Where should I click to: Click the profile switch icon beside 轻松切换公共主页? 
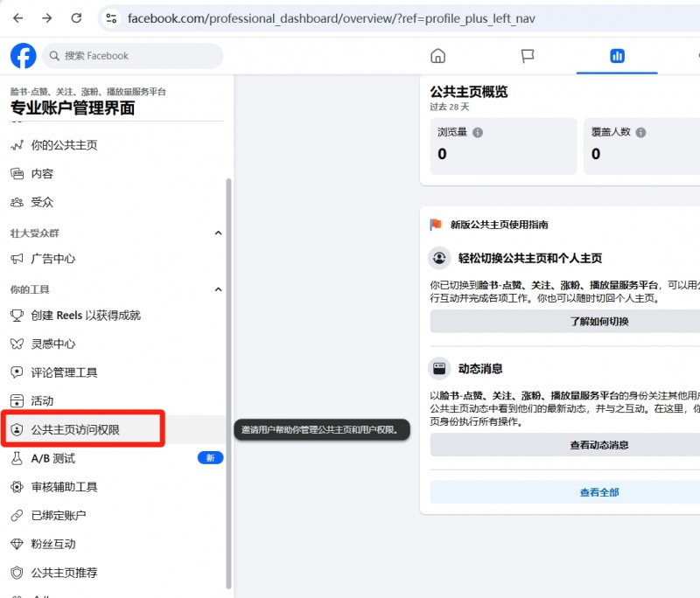click(439, 258)
